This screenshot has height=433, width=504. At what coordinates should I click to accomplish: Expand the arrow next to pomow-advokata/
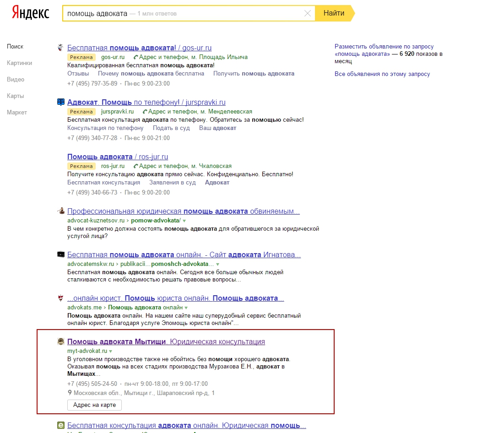click(x=184, y=221)
